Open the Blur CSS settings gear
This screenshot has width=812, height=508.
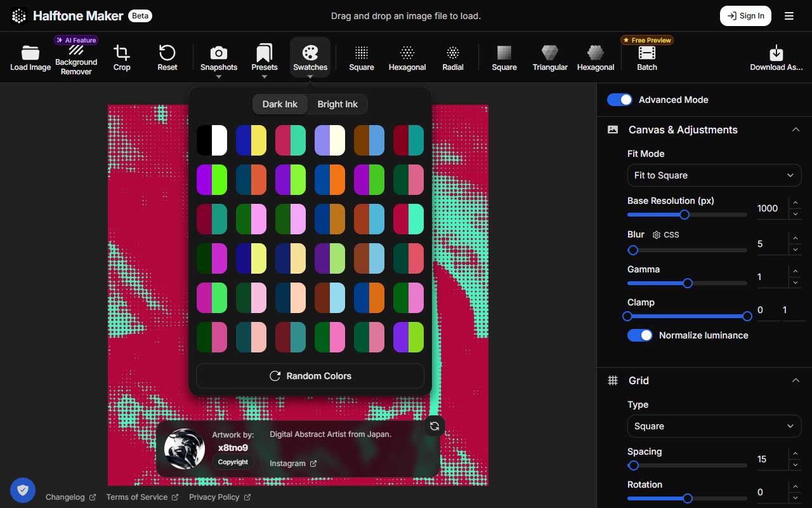pos(656,235)
